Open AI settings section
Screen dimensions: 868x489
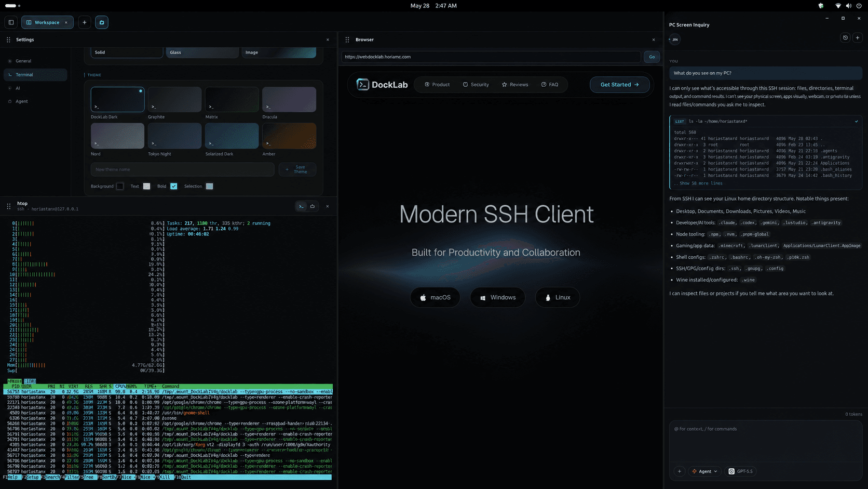coord(35,88)
